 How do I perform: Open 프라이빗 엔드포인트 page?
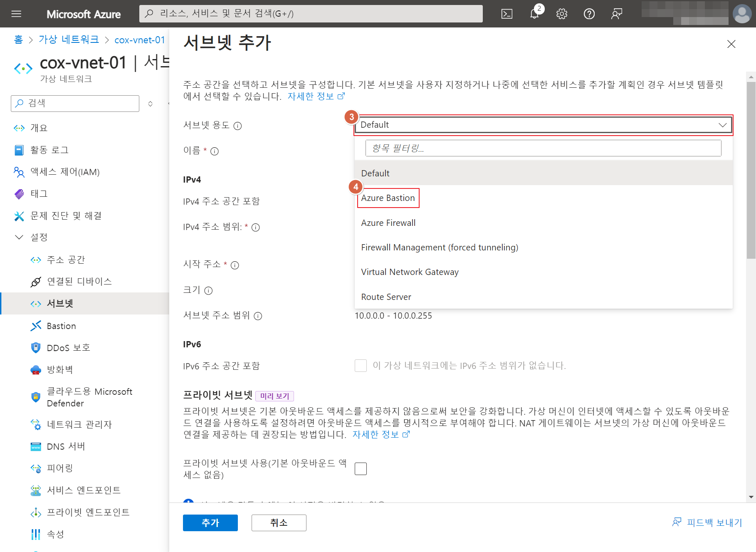coord(88,512)
